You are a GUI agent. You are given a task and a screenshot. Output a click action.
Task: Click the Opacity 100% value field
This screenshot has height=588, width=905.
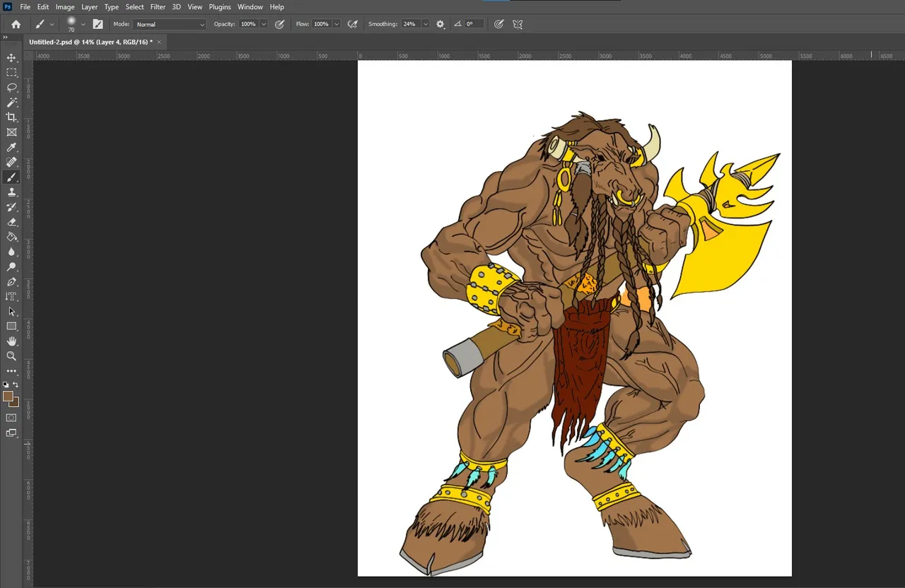click(249, 24)
